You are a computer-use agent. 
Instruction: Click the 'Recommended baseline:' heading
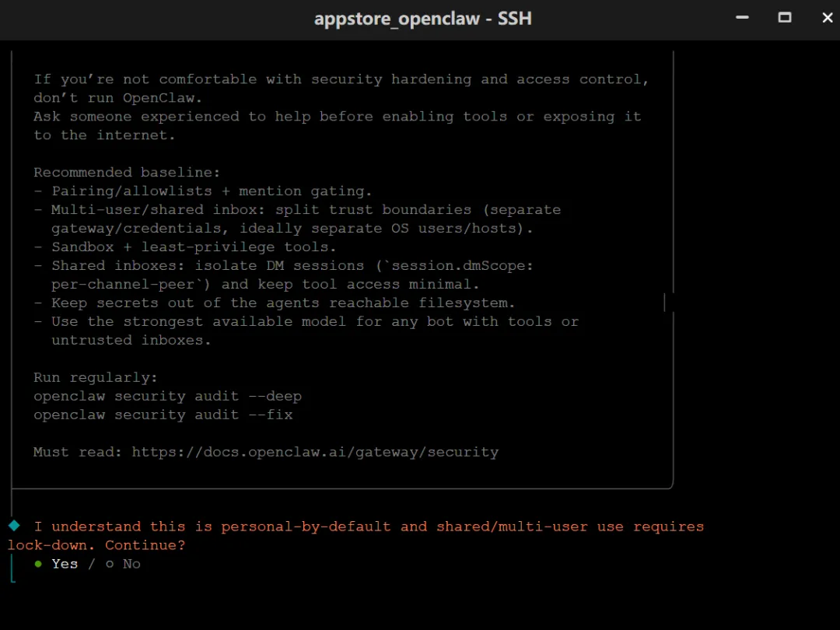[127, 172]
